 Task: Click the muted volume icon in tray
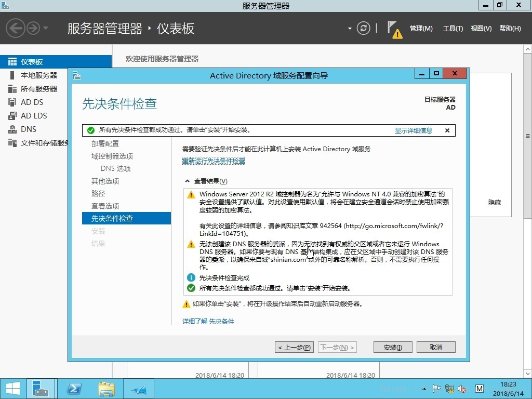462,389
